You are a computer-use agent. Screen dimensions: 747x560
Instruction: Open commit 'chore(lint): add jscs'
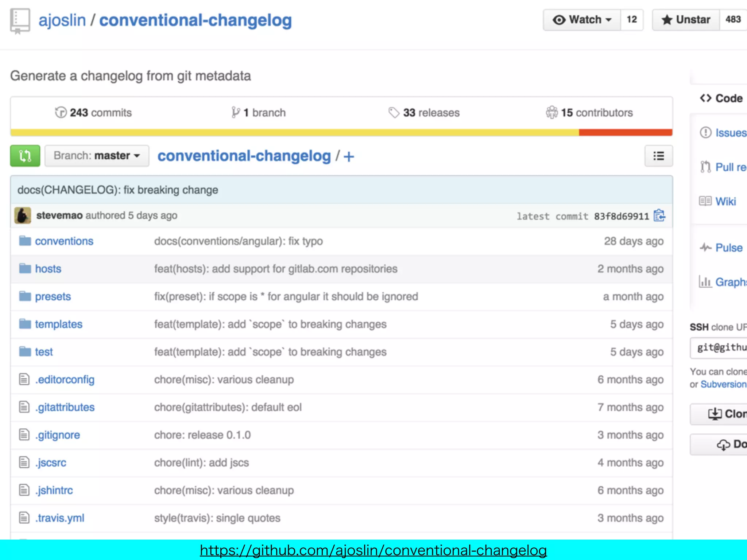point(201,463)
